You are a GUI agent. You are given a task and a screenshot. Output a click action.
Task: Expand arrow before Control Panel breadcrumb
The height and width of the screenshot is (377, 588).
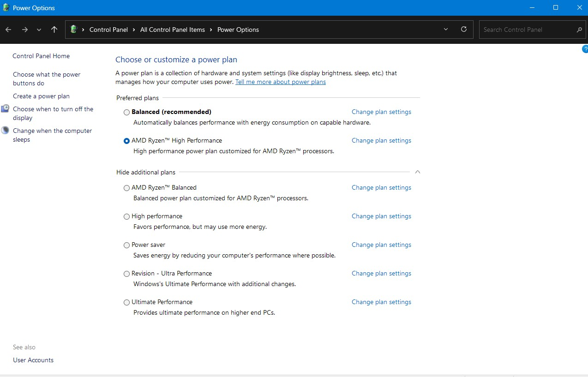tap(83, 30)
